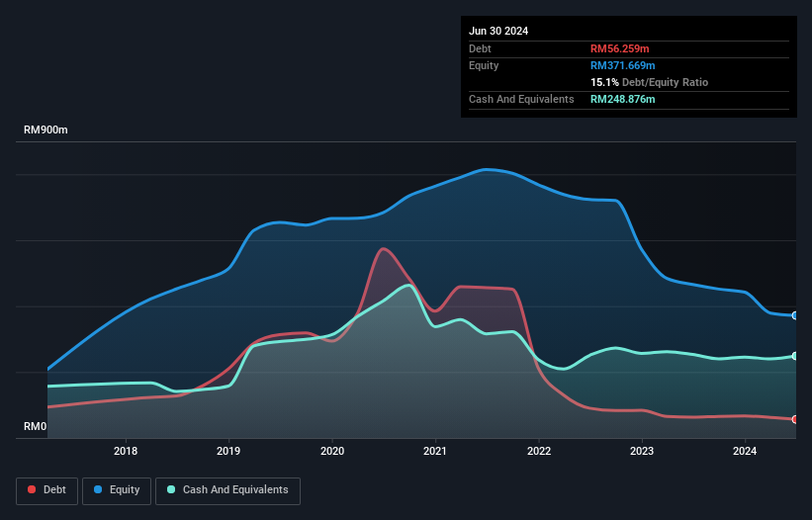Screen dimensions: 812x520
Task: Click the Debt row label in tooltip
Action: 480,48
